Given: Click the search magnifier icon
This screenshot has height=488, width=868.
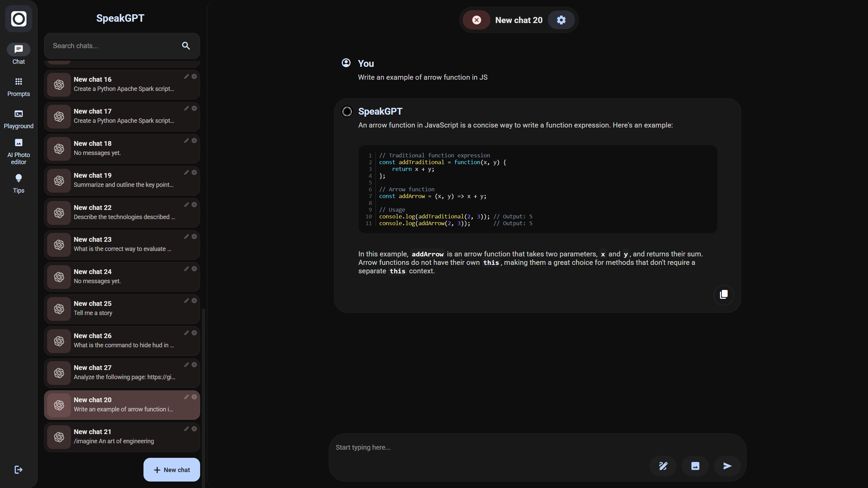Looking at the screenshot, I should [x=186, y=46].
